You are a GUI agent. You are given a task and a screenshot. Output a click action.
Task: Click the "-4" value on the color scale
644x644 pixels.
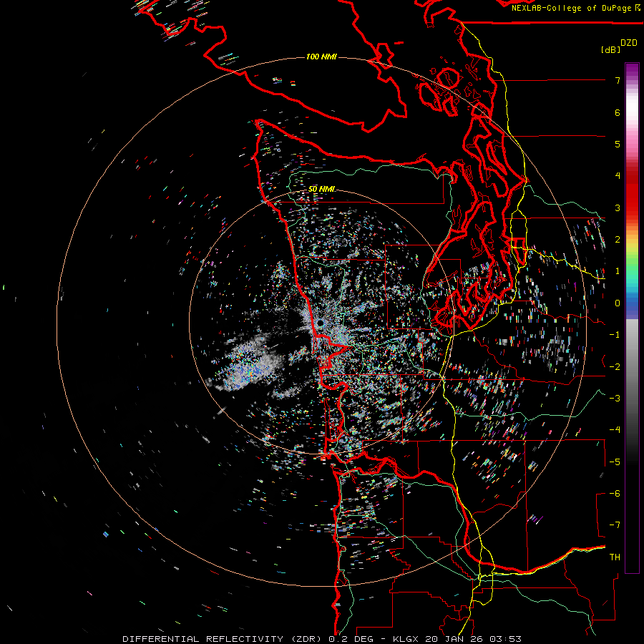(615, 430)
